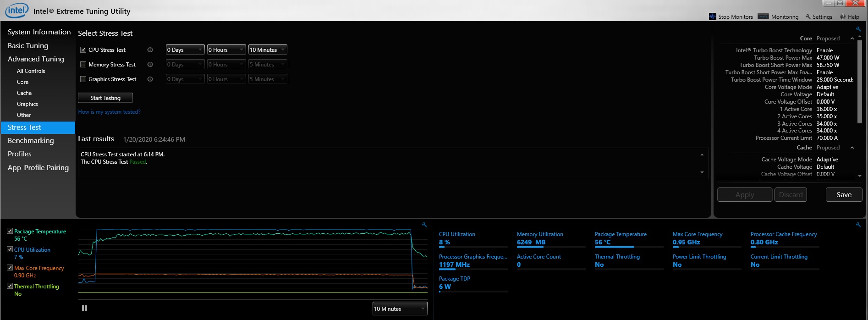The width and height of the screenshot is (868, 320).
Task: Open Graphics Stress Test info icon
Action: 150,79
